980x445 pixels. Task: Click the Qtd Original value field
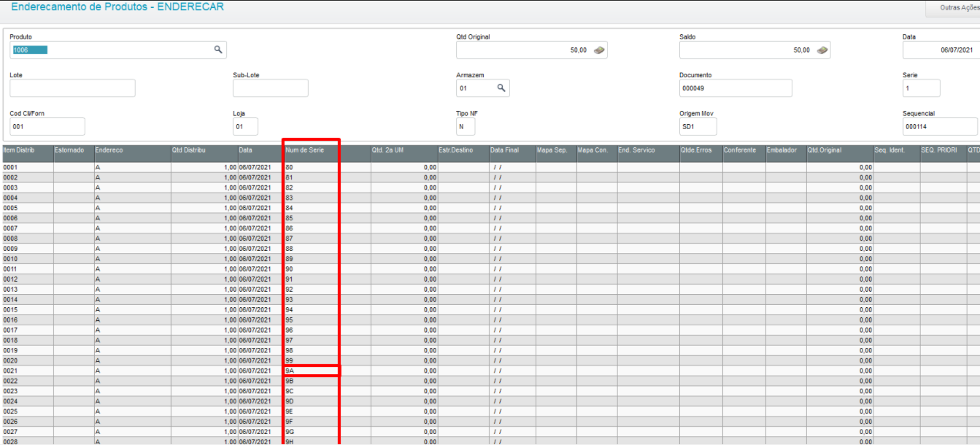click(532, 50)
